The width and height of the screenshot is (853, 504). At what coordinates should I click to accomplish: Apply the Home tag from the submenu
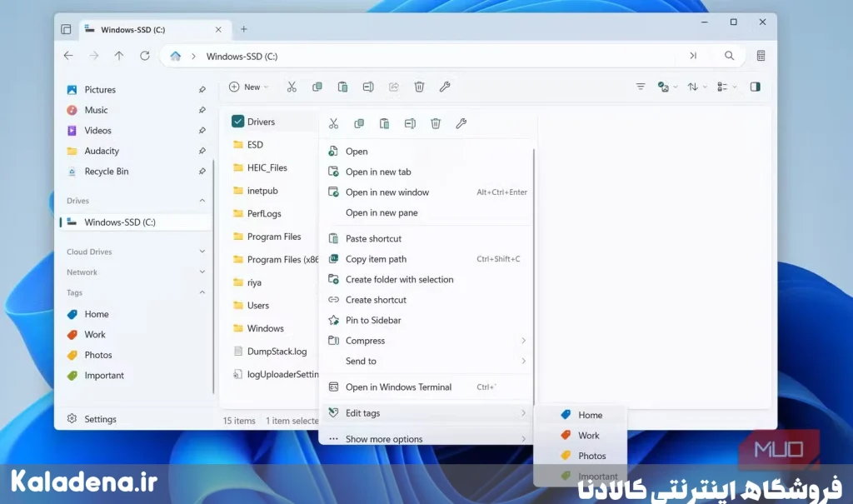[x=581, y=415]
